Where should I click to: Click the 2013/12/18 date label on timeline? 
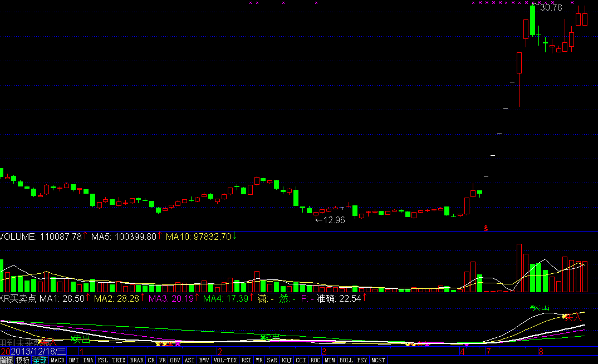click(x=38, y=352)
